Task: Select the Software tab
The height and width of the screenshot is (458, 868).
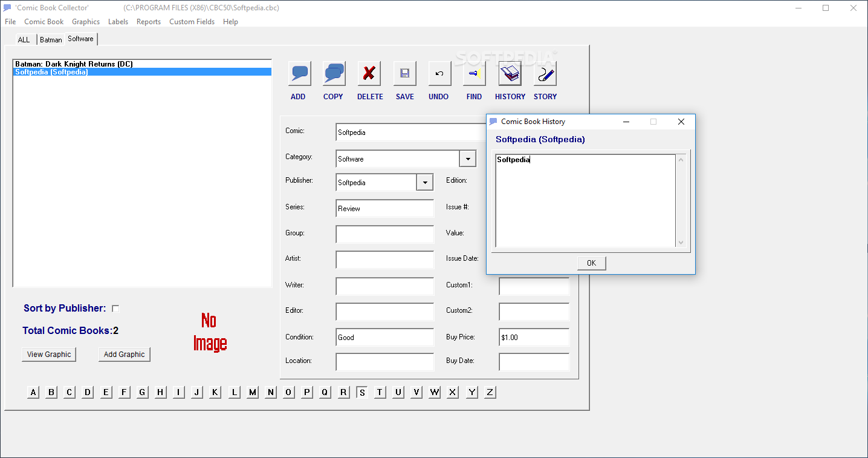Action: tap(81, 39)
